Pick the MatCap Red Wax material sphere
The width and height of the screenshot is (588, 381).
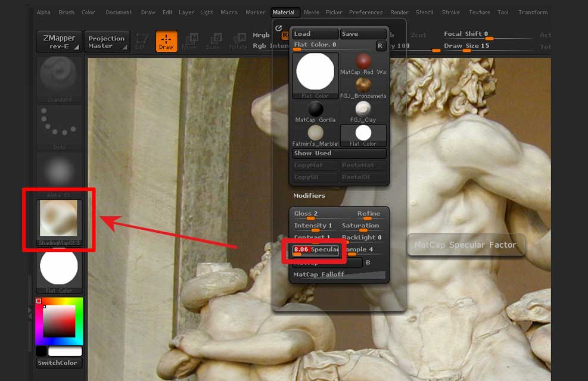coord(363,61)
